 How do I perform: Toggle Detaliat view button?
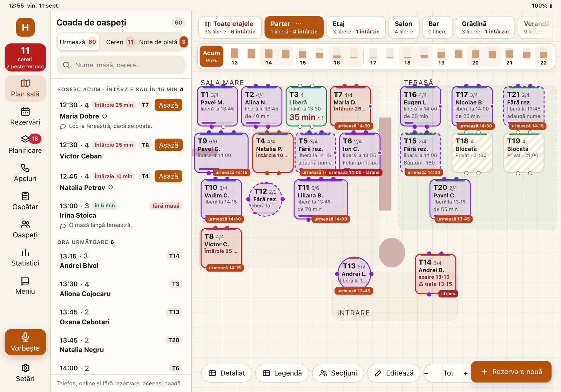pyautogui.click(x=227, y=373)
